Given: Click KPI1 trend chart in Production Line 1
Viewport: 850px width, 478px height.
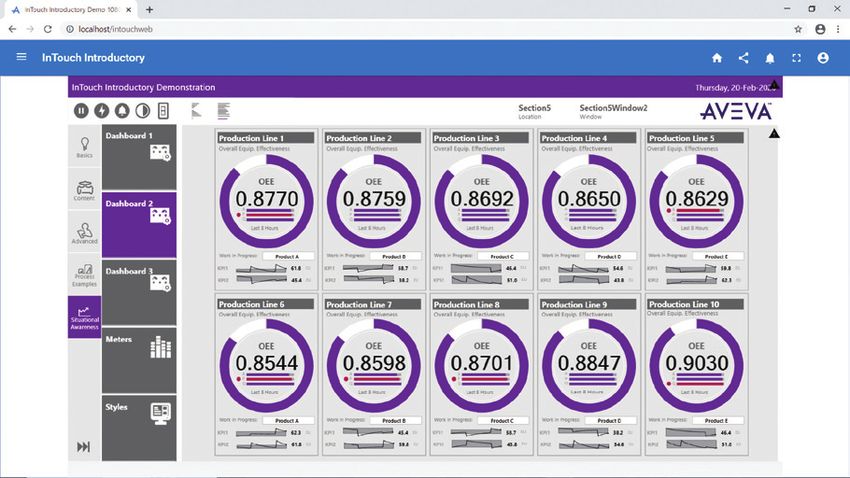Looking at the screenshot, I should pyautogui.click(x=261, y=268).
